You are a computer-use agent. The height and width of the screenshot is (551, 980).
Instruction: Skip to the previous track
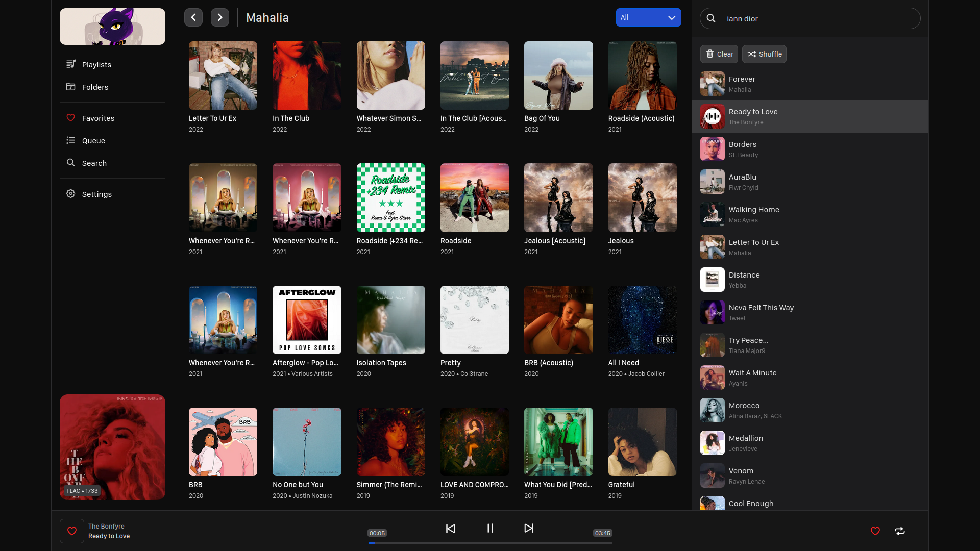pyautogui.click(x=450, y=529)
